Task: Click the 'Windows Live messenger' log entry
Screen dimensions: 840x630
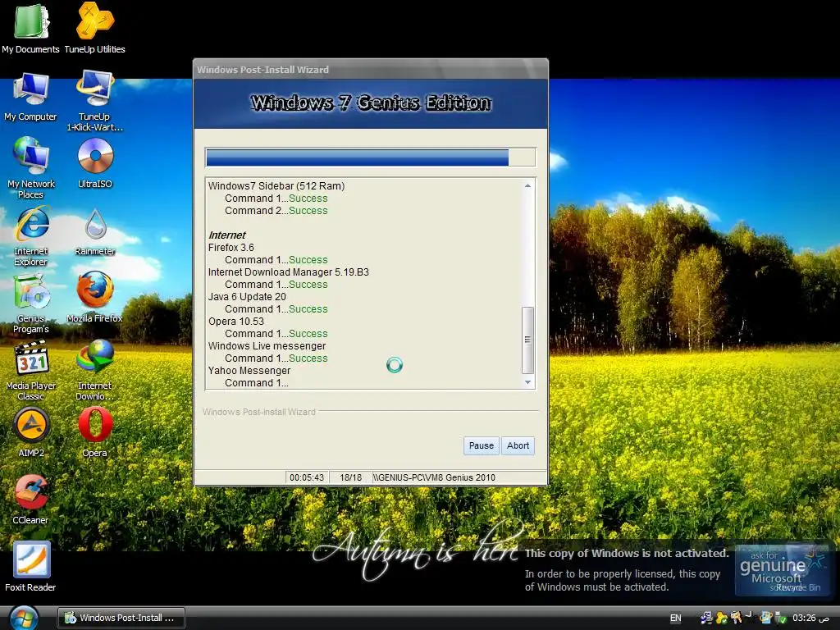Action: pos(267,346)
